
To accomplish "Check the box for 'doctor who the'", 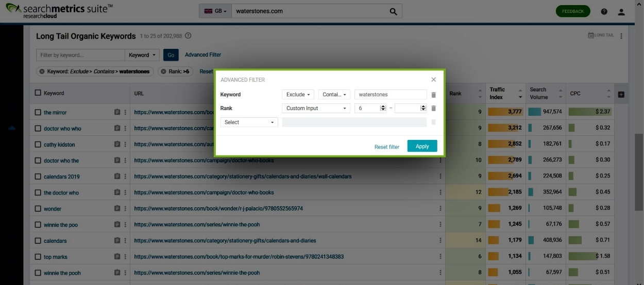I will [38, 160].
